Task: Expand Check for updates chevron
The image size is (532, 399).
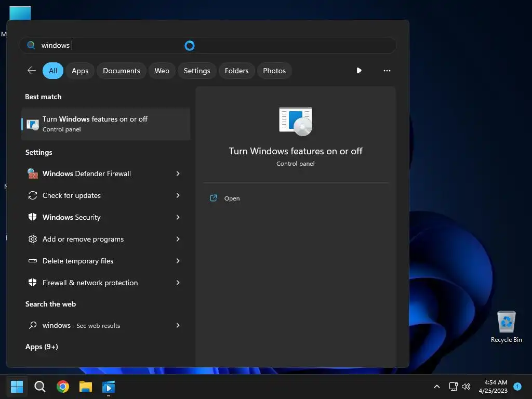Action: click(x=178, y=195)
